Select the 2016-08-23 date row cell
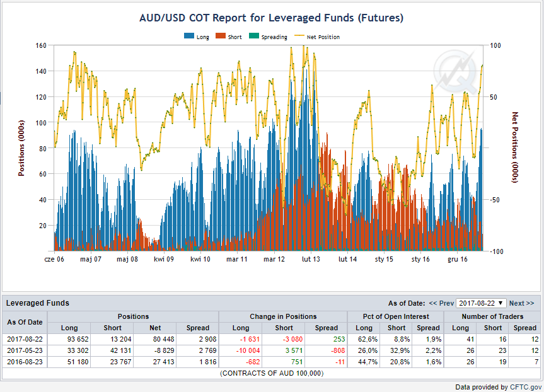The image size is (544, 392). 25,362
